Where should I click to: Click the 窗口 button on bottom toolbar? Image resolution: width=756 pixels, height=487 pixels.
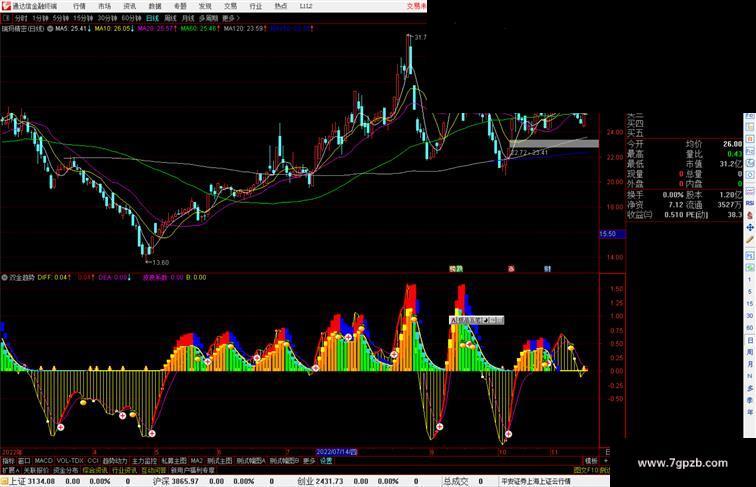click(24, 461)
